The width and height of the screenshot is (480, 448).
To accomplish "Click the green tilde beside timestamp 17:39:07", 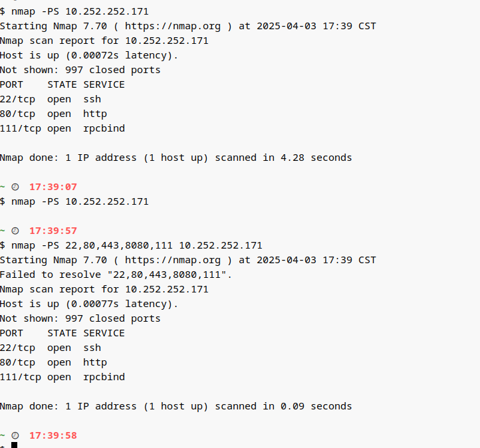I will (3, 187).
